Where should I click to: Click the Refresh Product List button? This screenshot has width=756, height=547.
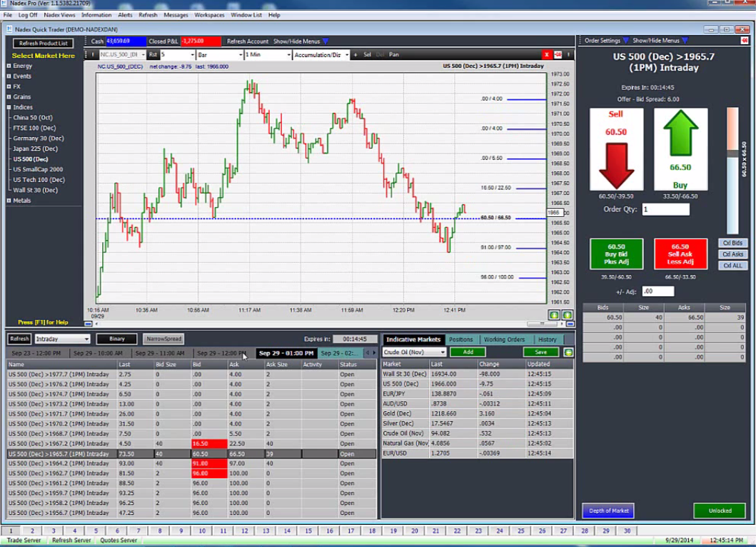click(x=43, y=44)
